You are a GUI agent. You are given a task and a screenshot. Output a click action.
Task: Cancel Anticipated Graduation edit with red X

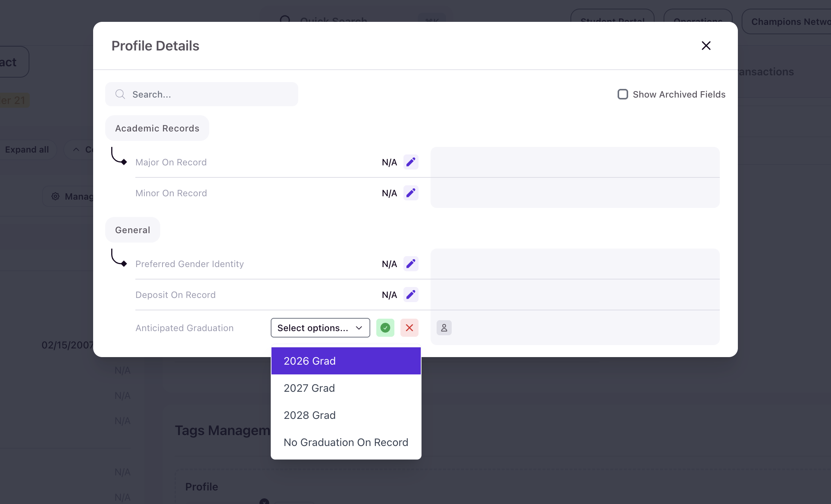click(x=409, y=328)
